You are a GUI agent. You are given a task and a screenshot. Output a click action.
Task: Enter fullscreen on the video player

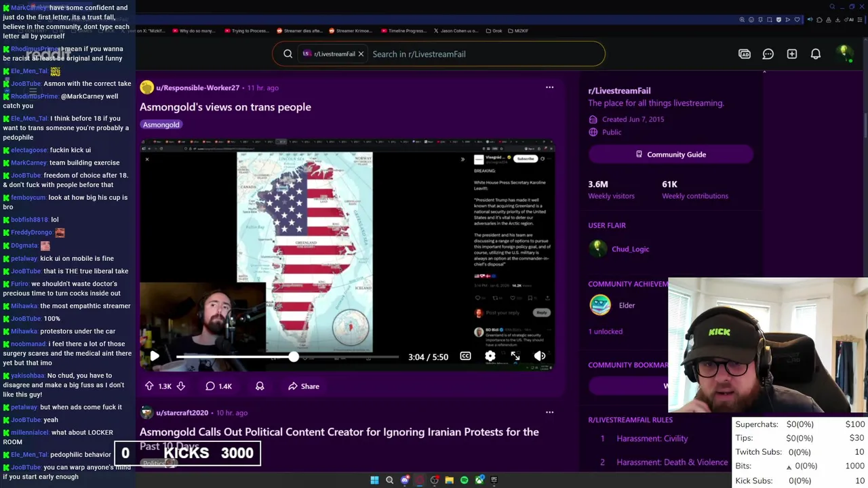pos(515,357)
